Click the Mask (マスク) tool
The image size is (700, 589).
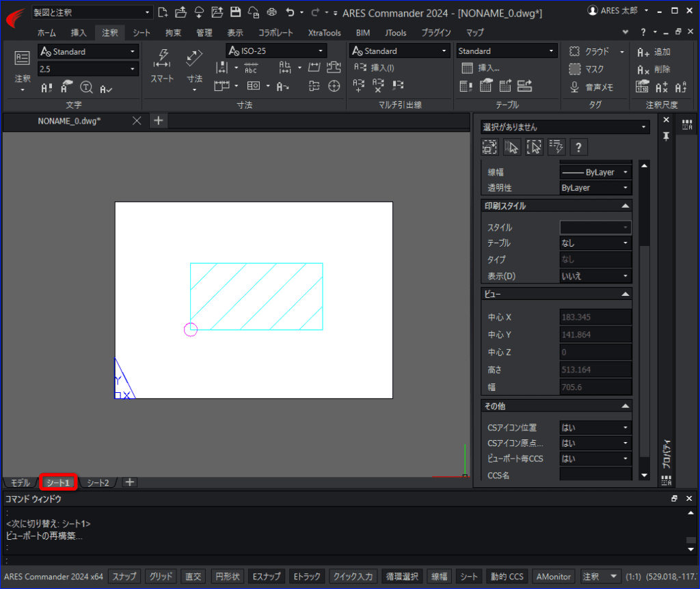[x=587, y=69]
